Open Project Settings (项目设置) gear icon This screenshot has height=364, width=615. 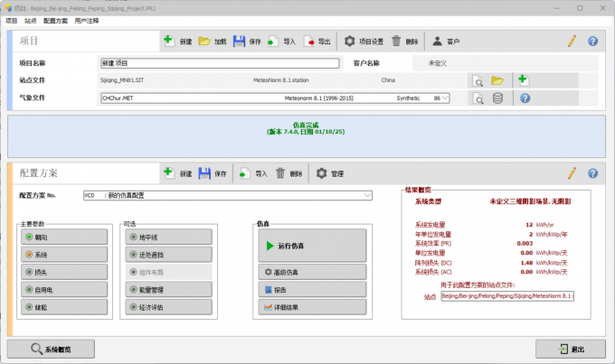tap(349, 41)
